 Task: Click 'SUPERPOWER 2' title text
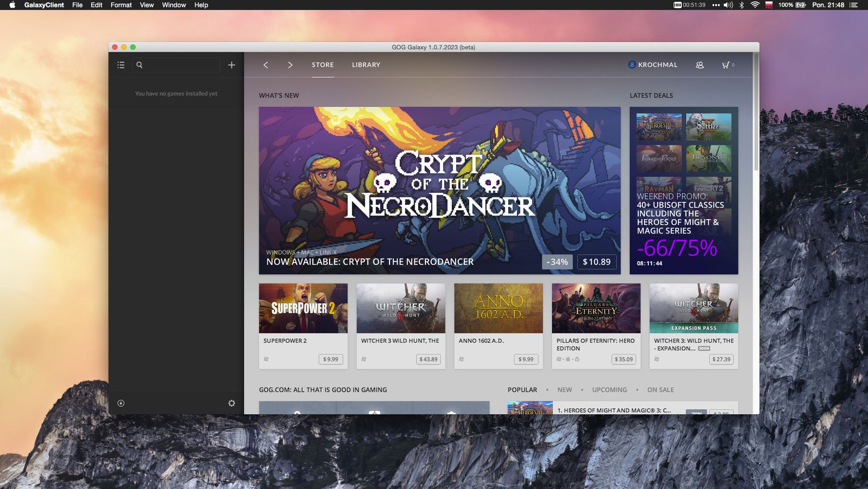click(285, 341)
